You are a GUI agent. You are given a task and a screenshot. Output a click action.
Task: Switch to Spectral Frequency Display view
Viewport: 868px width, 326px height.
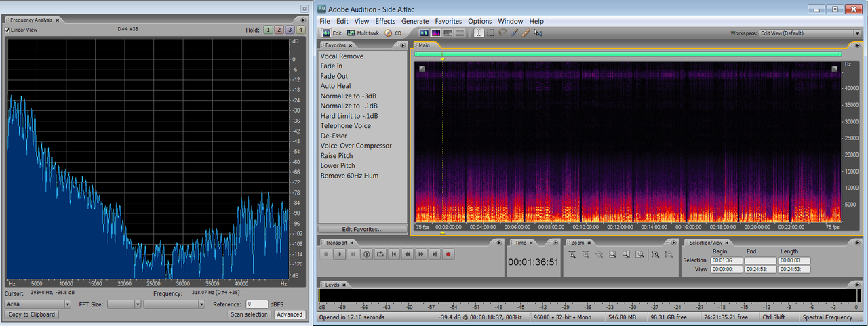(x=436, y=33)
